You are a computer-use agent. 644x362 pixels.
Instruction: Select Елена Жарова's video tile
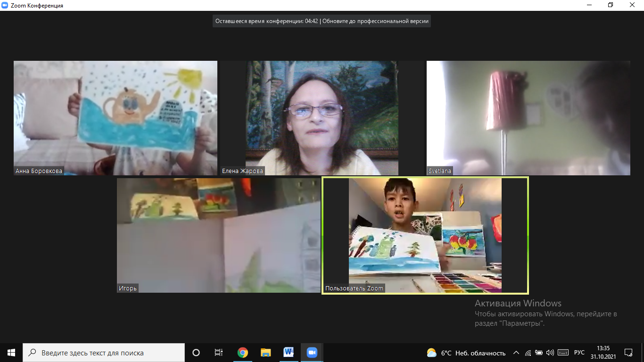(x=322, y=118)
